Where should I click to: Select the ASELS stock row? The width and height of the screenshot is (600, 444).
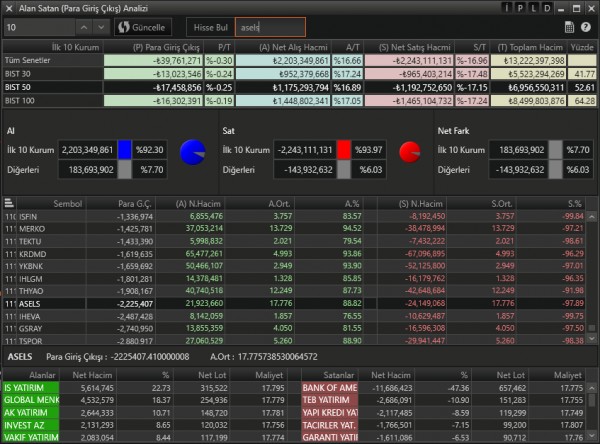pos(294,304)
